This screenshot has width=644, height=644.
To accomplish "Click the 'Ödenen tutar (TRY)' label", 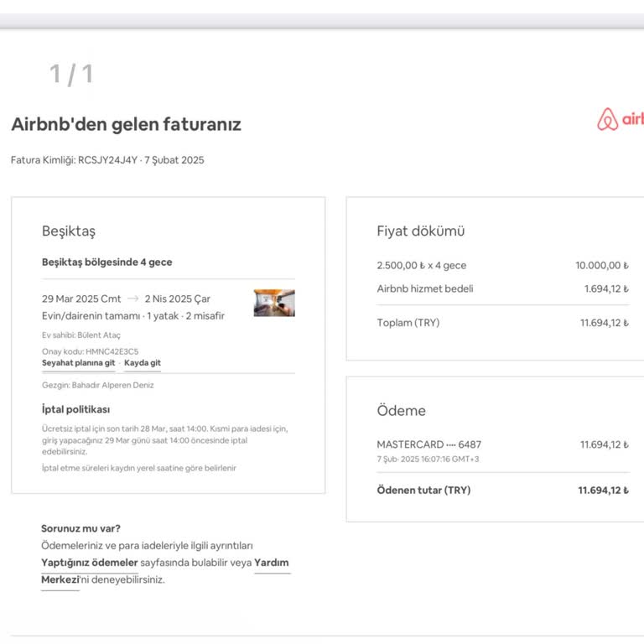I will pyautogui.click(x=423, y=490).
